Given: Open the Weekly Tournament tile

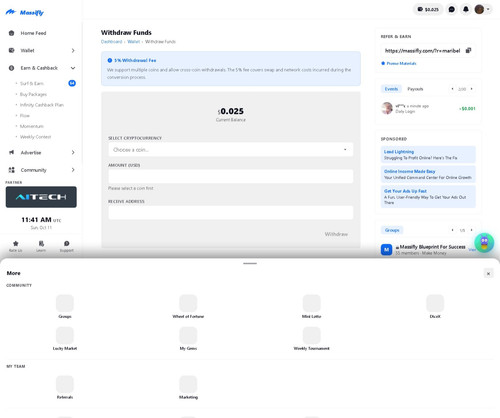Looking at the screenshot, I should point(311,338).
